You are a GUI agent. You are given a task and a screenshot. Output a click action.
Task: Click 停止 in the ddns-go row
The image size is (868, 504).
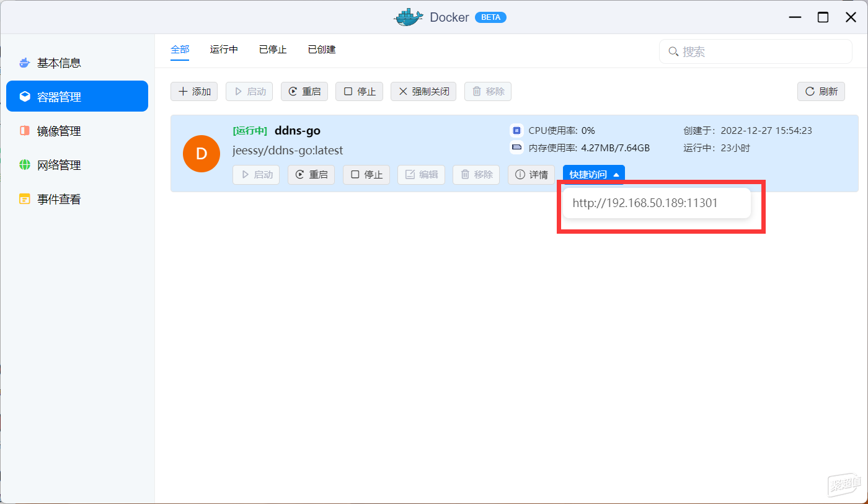click(366, 175)
